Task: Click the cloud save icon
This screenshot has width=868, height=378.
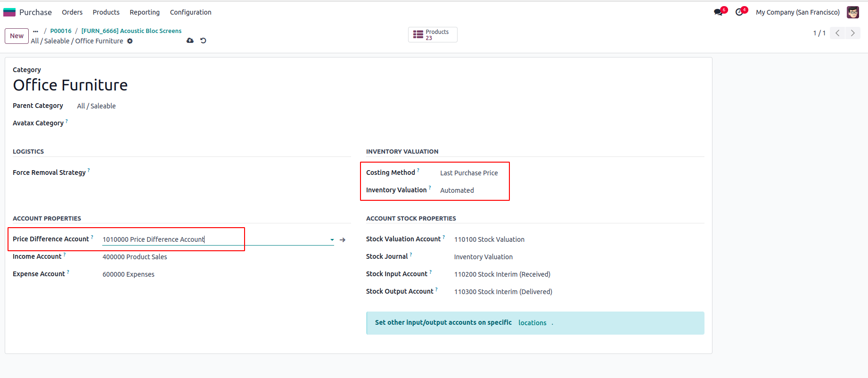Action: tap(190, 41)
